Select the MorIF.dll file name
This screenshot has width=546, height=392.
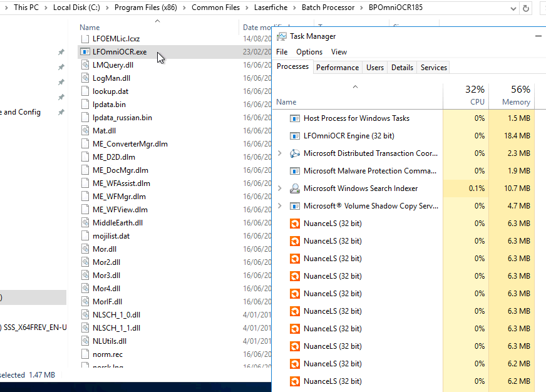(x=107, y=302)
